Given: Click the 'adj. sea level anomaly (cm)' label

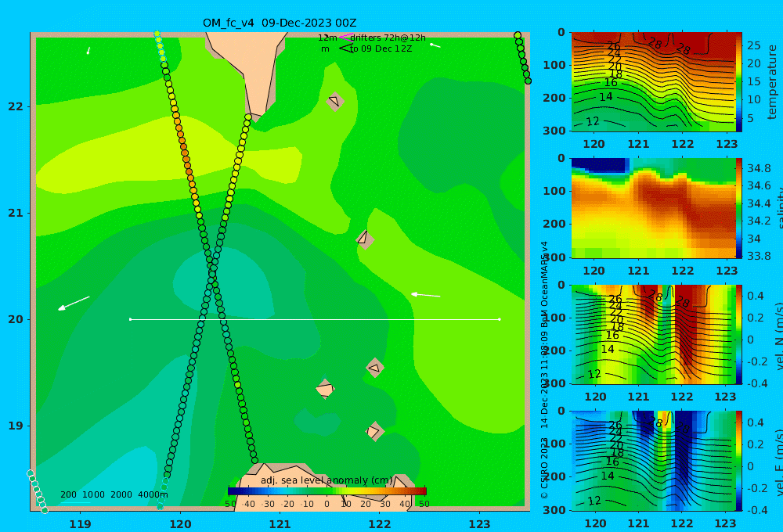Looking at the screenshot, I should pos(326,480).
